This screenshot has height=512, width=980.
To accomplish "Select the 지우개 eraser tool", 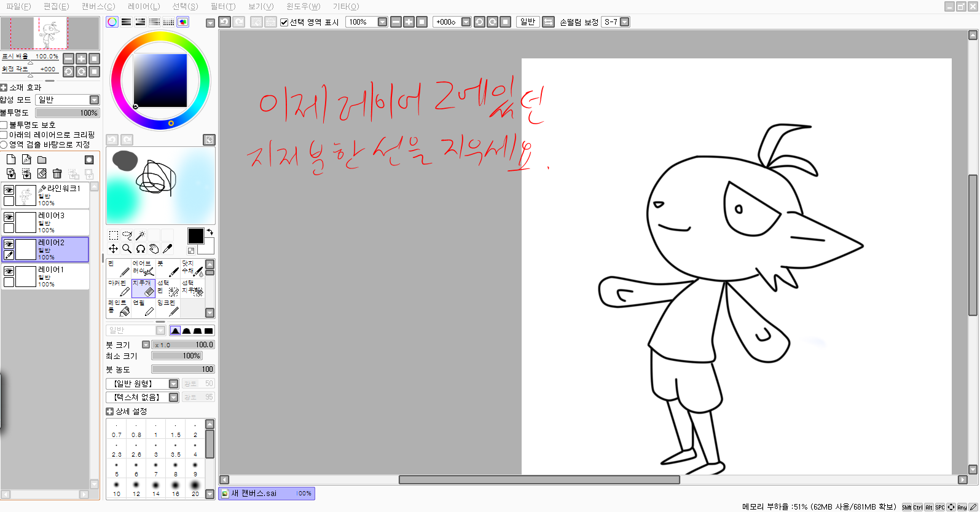I will click(143, 288).
